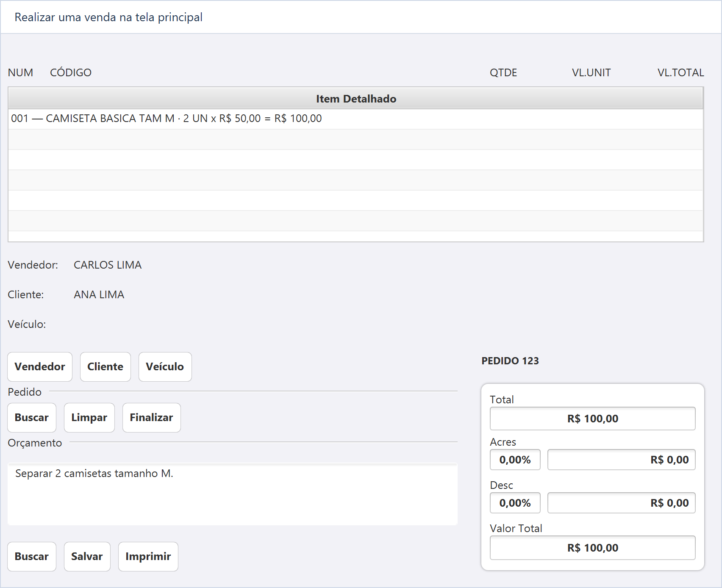The image size is (722, 588).
Task: Click Finalizar to finish the order
Action: (152, 418)
